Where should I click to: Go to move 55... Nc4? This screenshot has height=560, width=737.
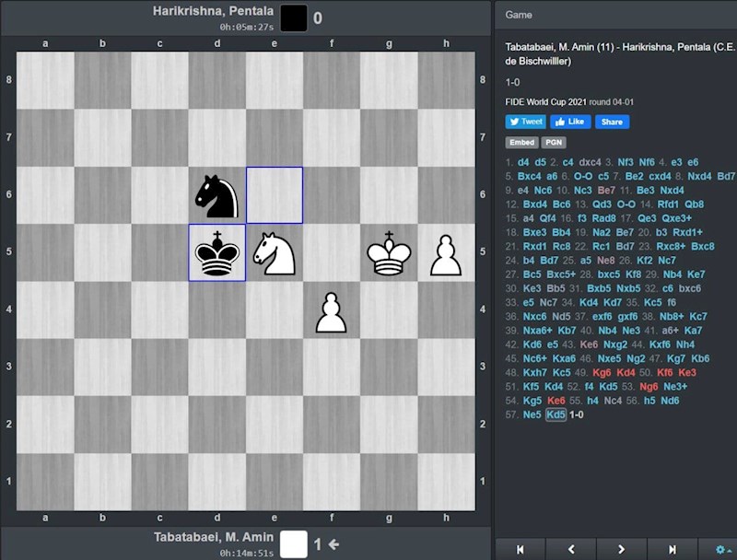pyautogui.click(x=613, y=401)
